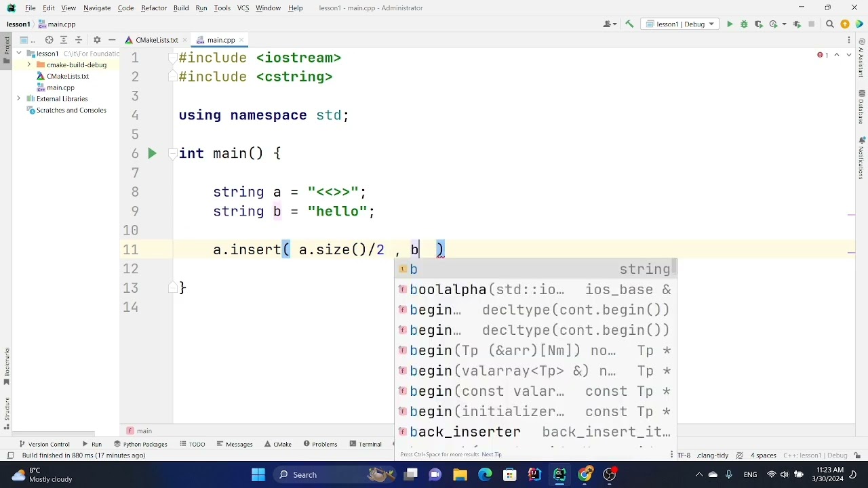This screenshot has width=868, height=488.
Task: Open IDE updates orange arrow icon
Action: [x=845, y=24]
